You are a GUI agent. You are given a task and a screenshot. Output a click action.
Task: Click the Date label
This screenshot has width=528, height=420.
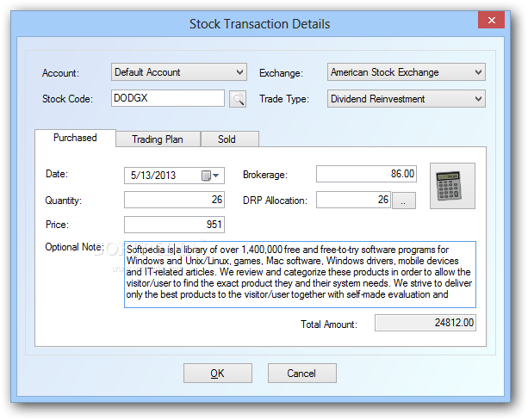coord(57,174)
